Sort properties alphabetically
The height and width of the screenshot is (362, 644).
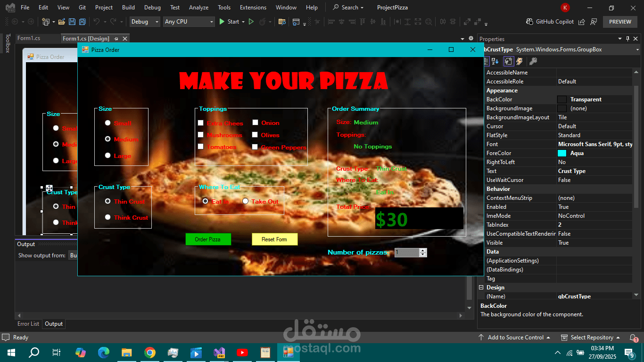coord(494,61)
